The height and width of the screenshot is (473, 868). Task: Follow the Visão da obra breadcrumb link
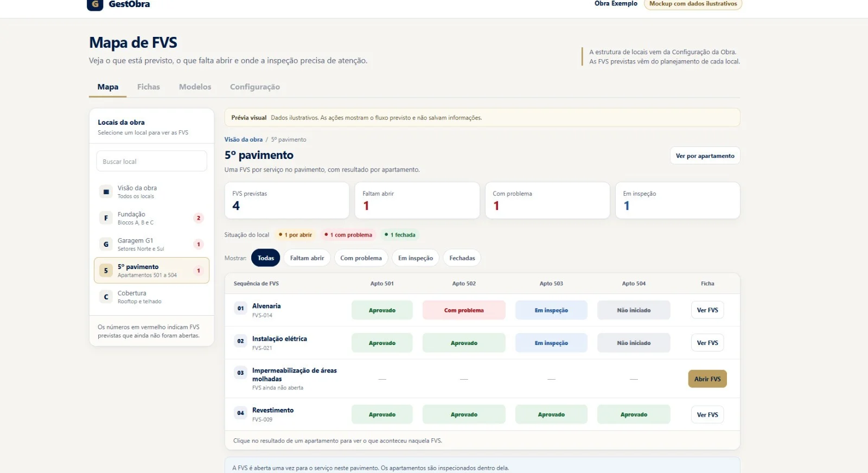click(244, 139)
